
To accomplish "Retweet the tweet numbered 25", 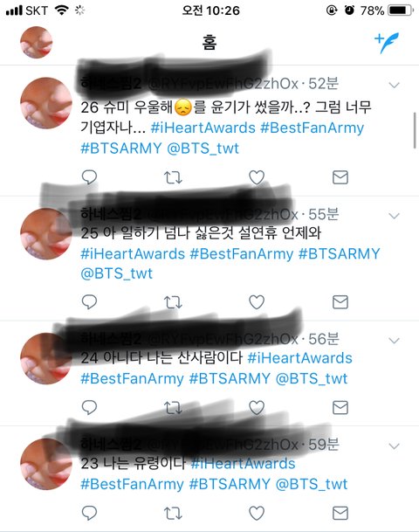I will pyautogui.click(x=173, y=302).
